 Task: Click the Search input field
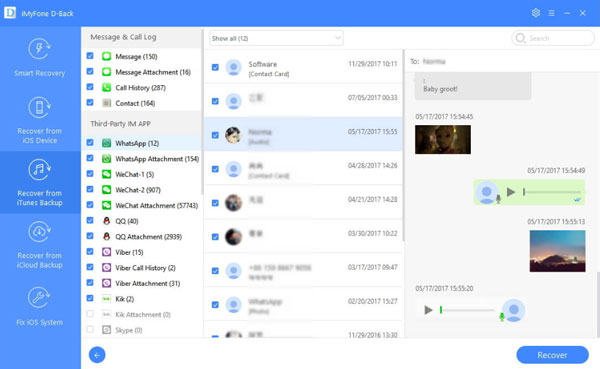coord(553,38)
